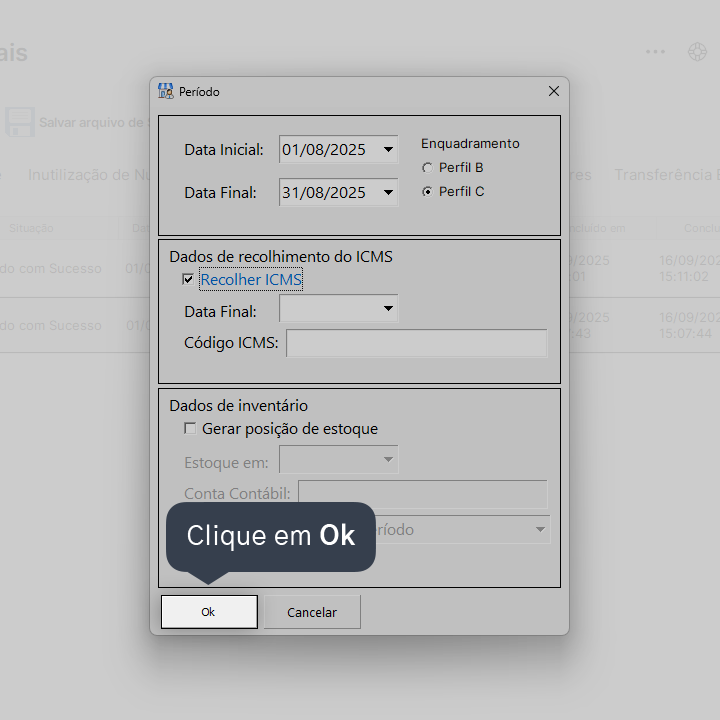720x720 pixels.
Task: Click the save floppy disk icon in background
Action: point(20,122)
